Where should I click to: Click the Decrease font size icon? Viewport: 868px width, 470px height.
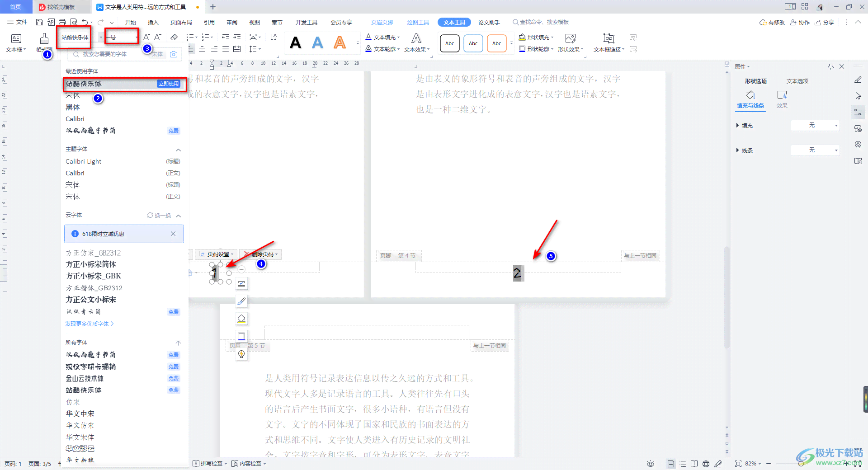[x=157, y=38]
